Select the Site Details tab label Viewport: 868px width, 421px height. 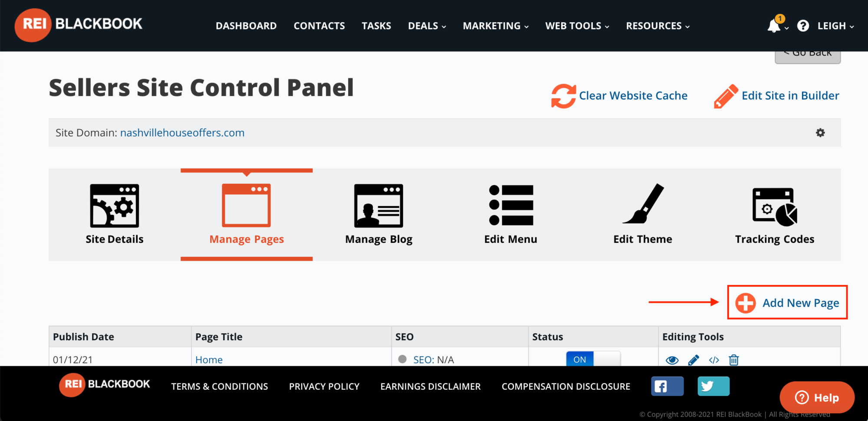(115, 239)
